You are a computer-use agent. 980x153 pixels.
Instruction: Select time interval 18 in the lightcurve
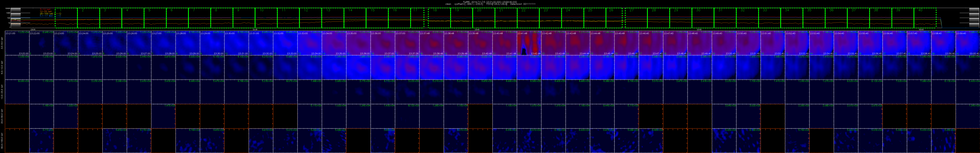point(439,18)
